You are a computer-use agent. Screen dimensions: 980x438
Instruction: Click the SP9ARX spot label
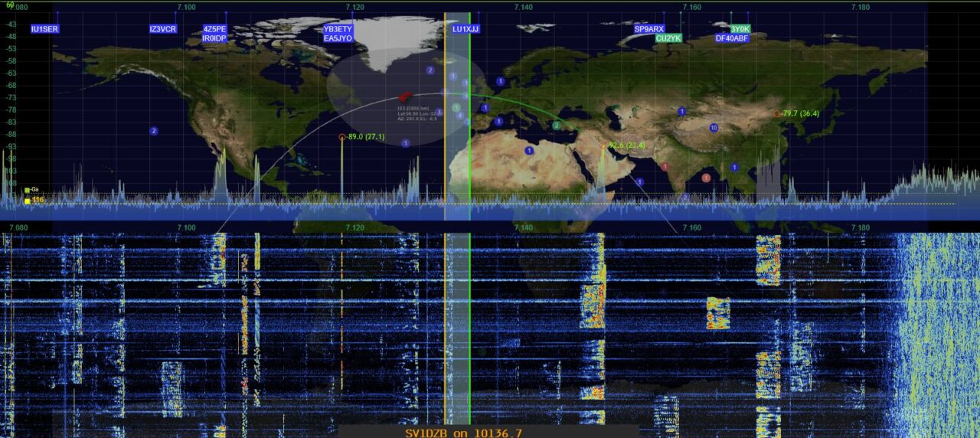(649, 29)
